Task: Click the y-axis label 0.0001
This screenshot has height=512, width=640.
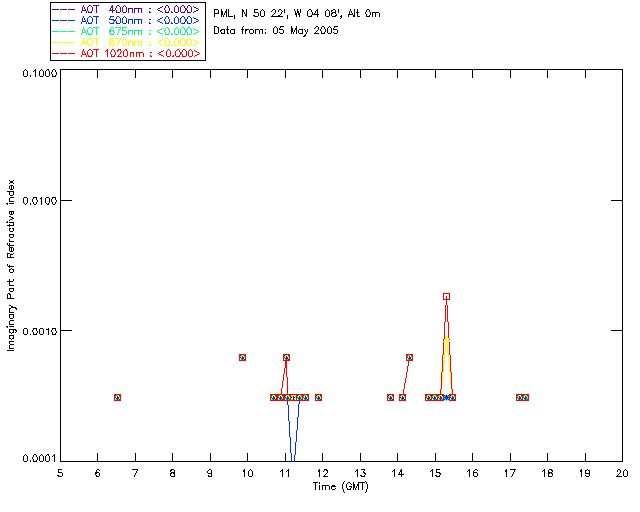Action: (40, 458)
